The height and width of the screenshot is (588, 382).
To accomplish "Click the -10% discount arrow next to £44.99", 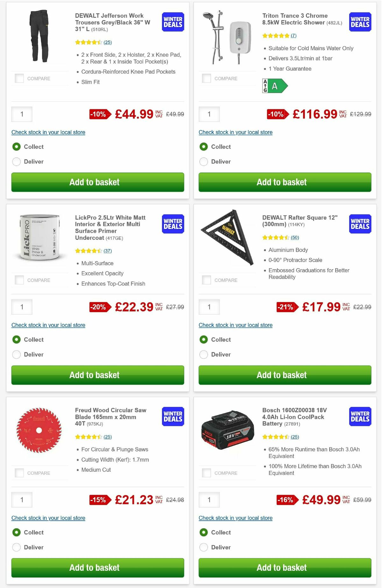I will coord(98,114).
